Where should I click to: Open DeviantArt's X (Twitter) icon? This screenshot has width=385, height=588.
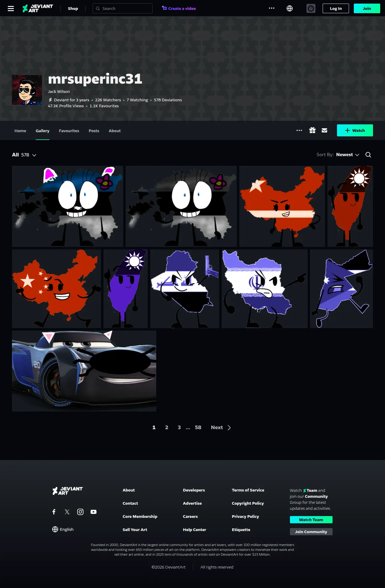pos(67,512)
